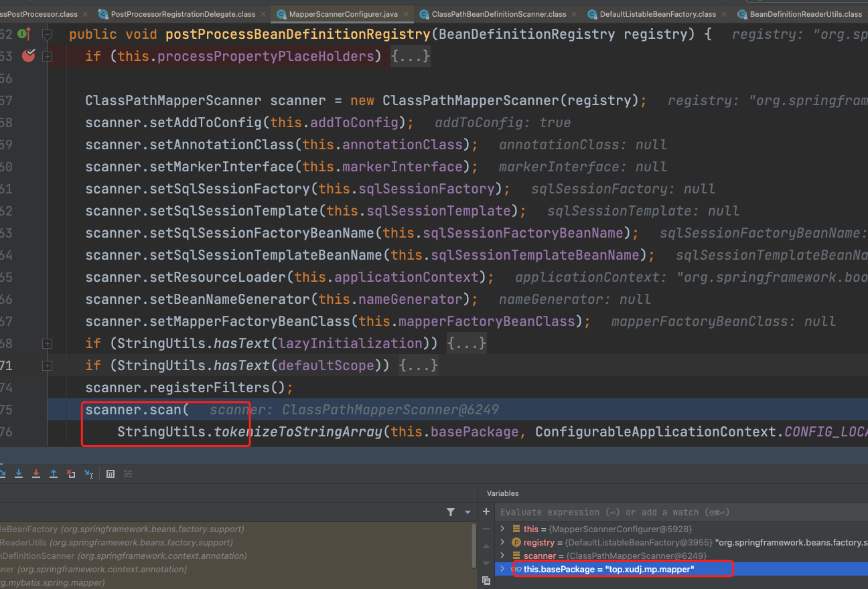Expand the 'this' MapperScannerConfigurer variable node
Viewport: 868px width, 589px height.
pos(502,529)
